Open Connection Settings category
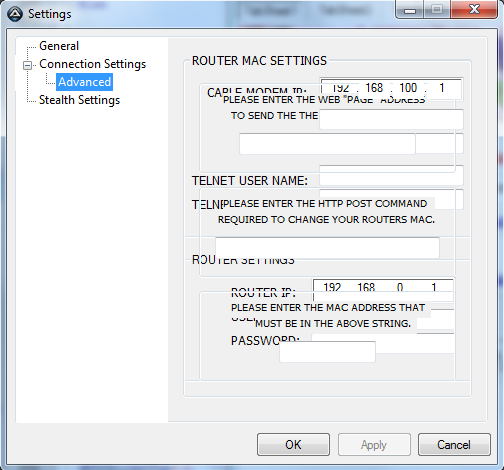This screenshot has height=470, width=504. pyautogui.click(x=92, y=64)
